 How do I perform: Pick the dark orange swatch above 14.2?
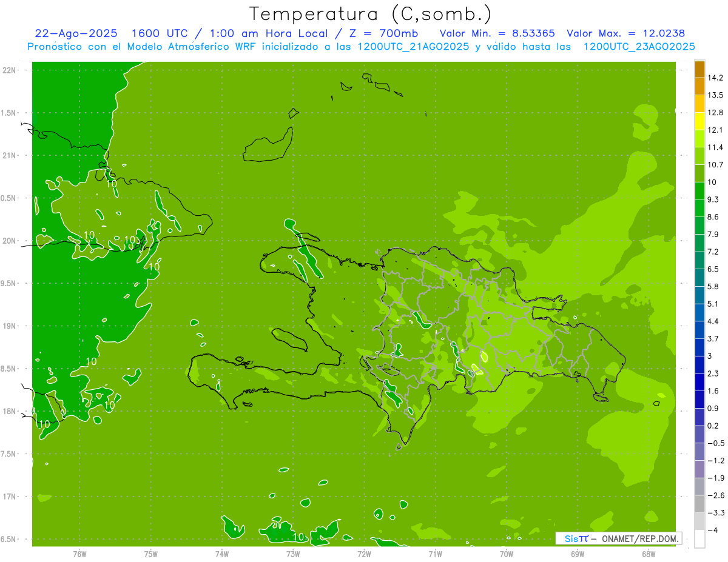click(x=699, y=69)
